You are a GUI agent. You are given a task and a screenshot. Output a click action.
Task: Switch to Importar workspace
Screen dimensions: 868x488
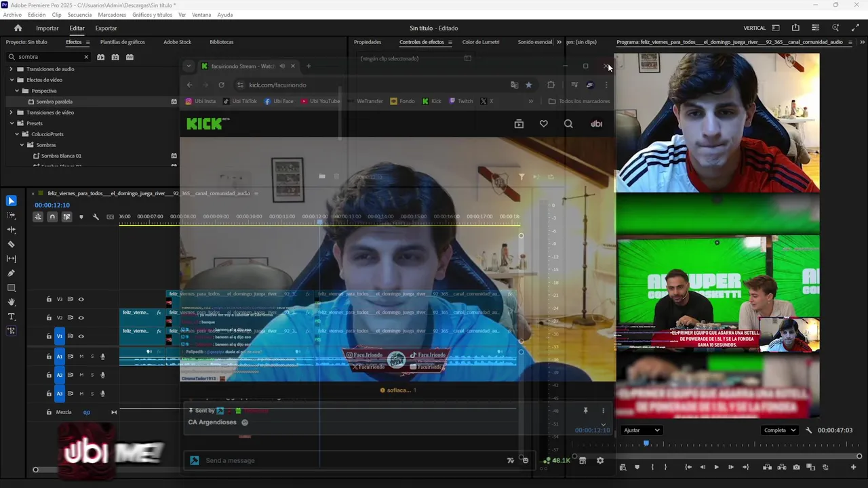click(47, 28)
